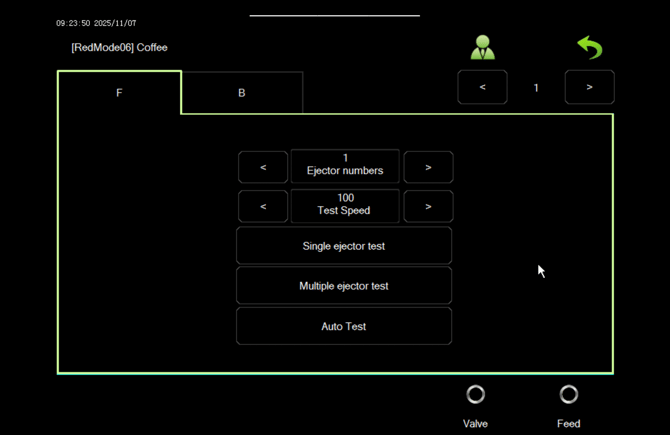Viewport: 670px width, 435px height.
Task: Click the green user profile icon
Action: pos(483,47)
